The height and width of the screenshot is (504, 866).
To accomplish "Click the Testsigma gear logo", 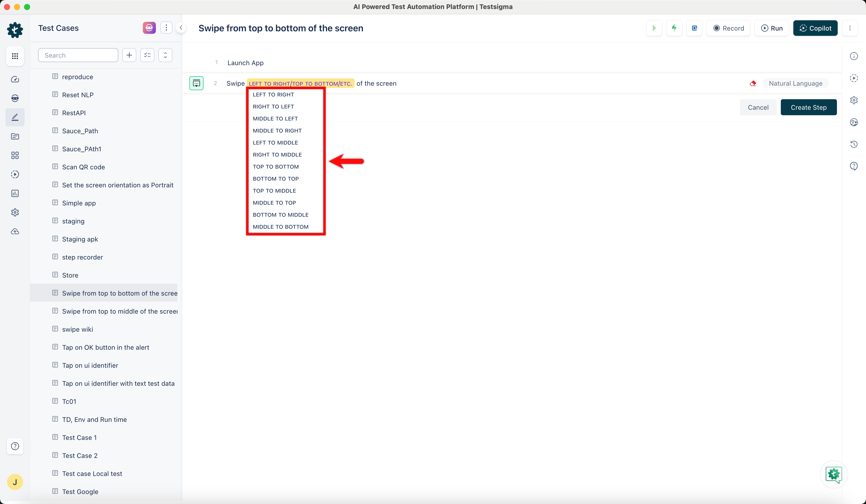I will 15,30.
